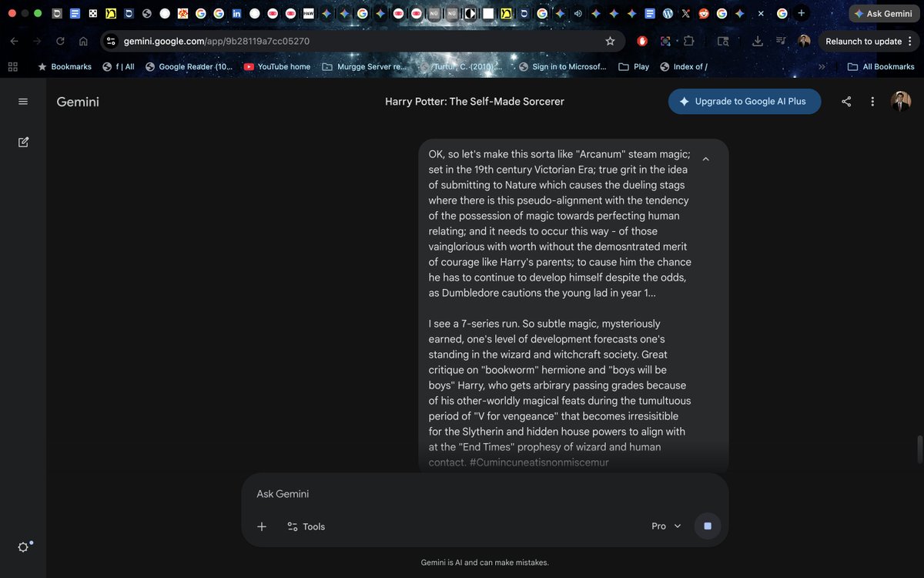Viewport: 924px width, 578px height.
Task: Open Chrome downloads icon
Action: [x=758, y=41]
